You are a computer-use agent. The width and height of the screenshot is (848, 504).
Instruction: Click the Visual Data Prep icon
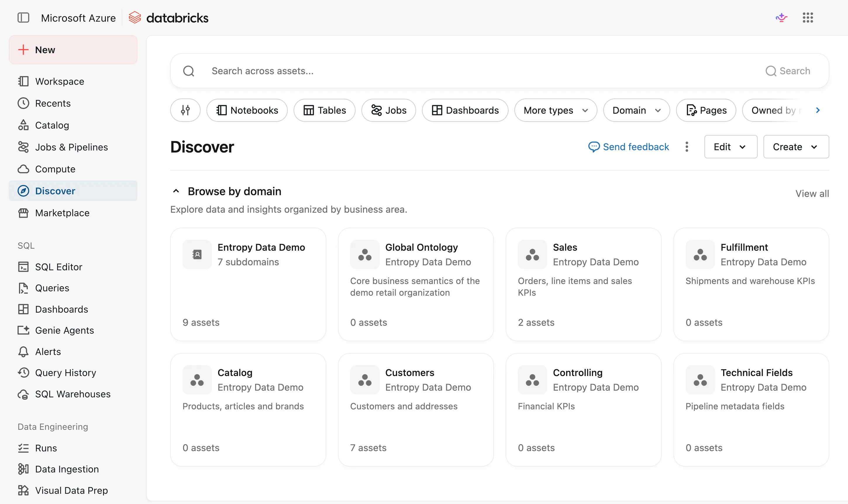point(23,491)
